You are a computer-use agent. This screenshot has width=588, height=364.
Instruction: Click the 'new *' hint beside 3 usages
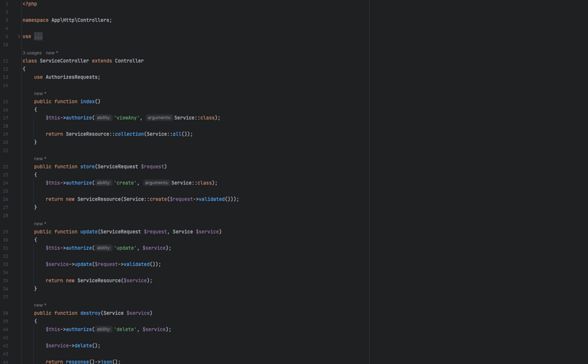click(52, 53)
